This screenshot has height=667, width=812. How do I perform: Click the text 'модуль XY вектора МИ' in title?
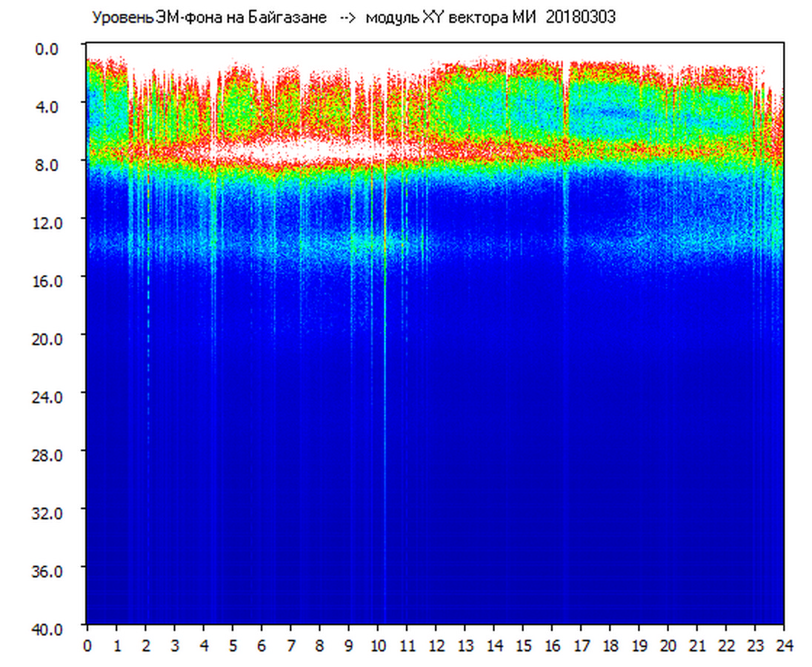453,18
